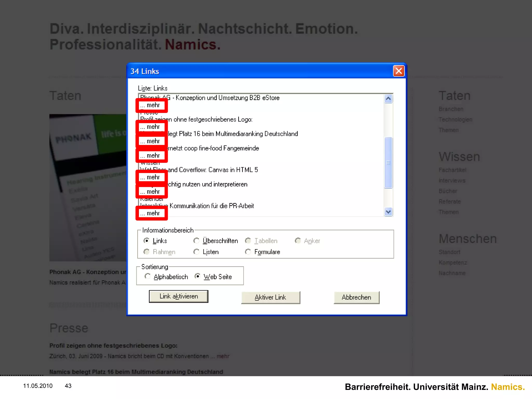Click the Abbrechen button
The width and height of the screenshot is (532, 399).
[x=356, y=297]
